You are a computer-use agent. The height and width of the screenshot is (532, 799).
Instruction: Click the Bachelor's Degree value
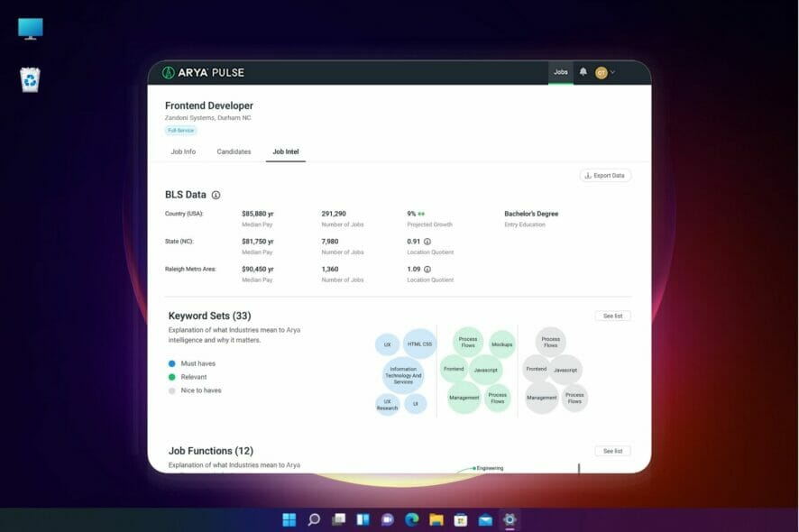click(531, 214)
